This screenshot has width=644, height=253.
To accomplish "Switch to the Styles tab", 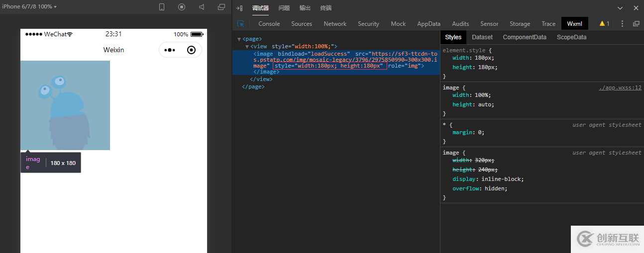I will (x=453, y=37).
